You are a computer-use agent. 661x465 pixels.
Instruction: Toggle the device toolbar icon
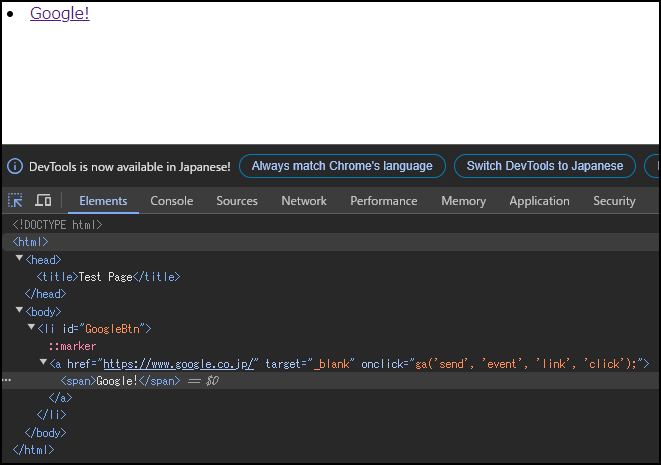coord(43,201)
